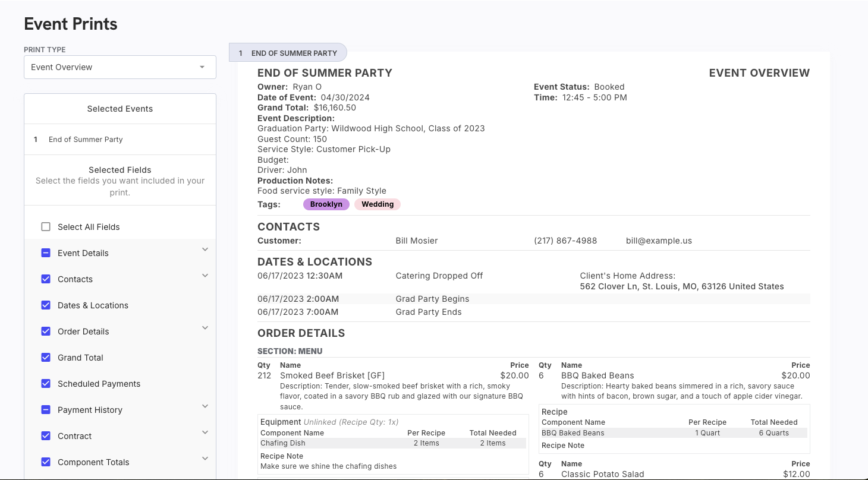868x480 pixels.
Task: Click the Booked event status value
Action: [609, 87]
